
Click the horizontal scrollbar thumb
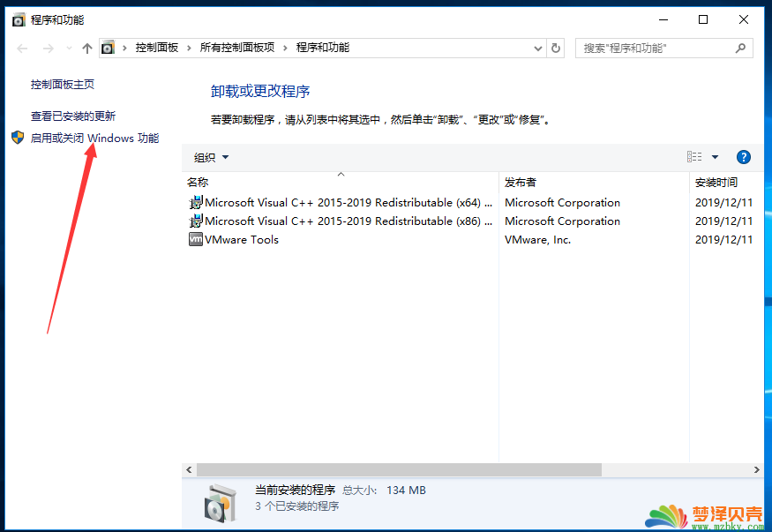400,470
